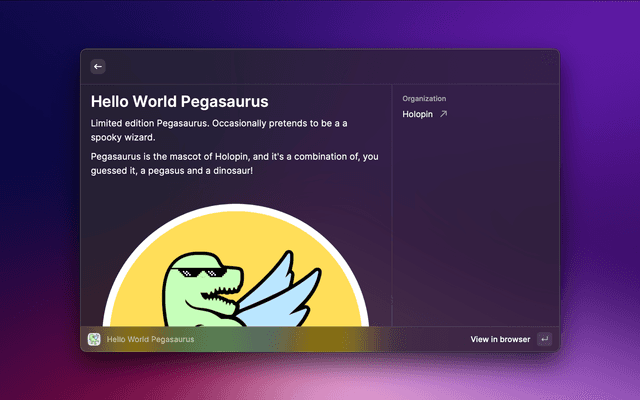Click the bottom bar Hello World Pegasaurus title
The width and height of the screenshot is (640, 400).
(x=150, y=339)
